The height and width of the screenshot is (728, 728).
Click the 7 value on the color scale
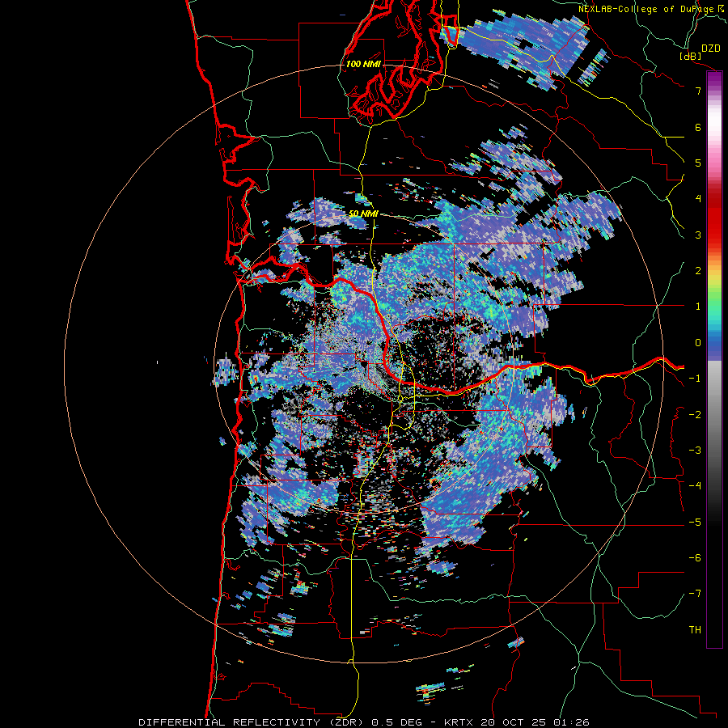click(x=698, y=91)
